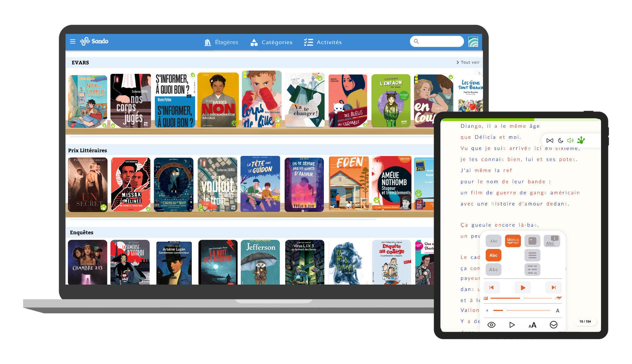The width and height of the screenshot is (632, 364).
Task: Open the text size AA settings
Action: point(532,325)
